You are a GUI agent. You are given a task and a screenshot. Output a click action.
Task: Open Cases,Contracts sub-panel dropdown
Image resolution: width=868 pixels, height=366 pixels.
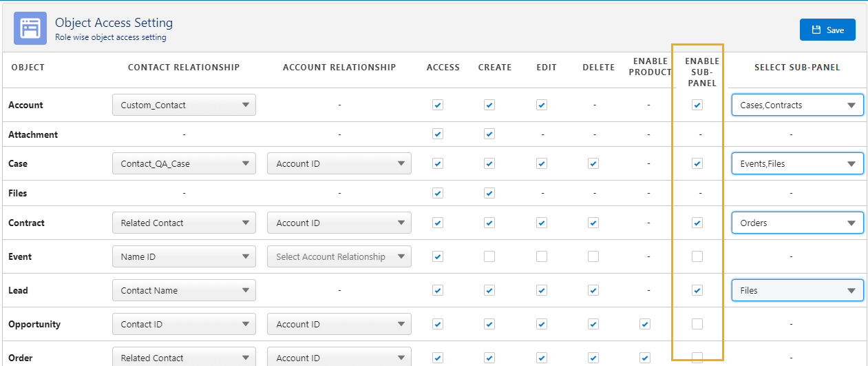(797, 105)
